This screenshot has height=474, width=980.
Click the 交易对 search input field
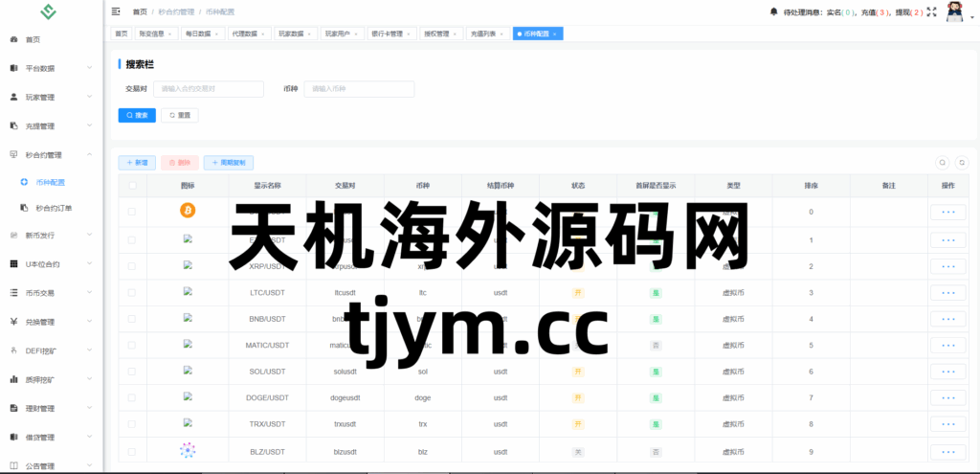coord(209,89)
